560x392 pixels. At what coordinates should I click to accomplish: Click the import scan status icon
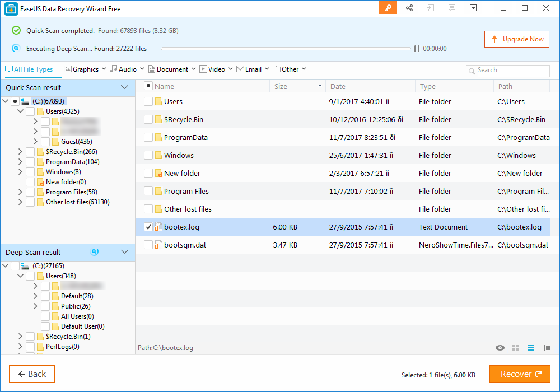(431, 8)
